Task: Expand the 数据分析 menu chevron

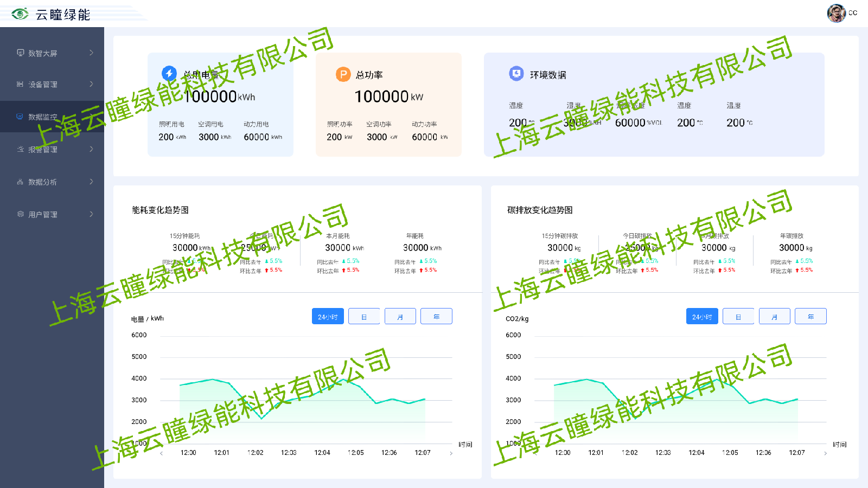Action: click(91, 182)
